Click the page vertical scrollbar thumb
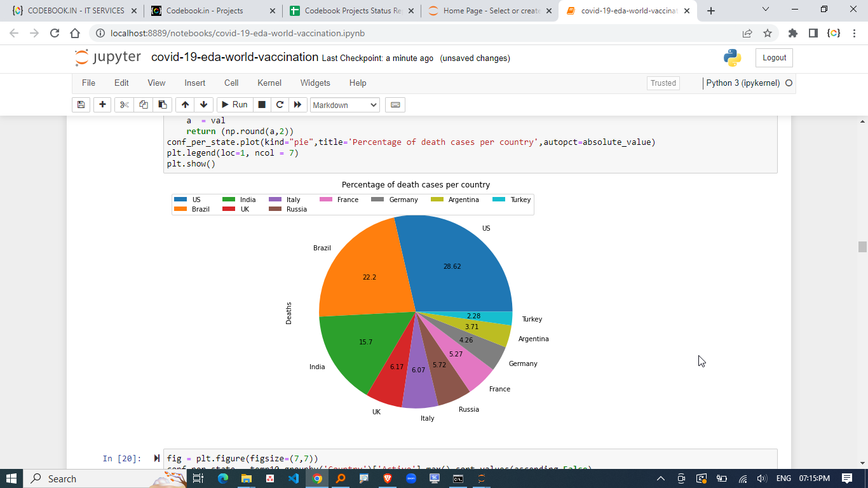The height and width of the screenshot is (488, 868). point(862,247)
